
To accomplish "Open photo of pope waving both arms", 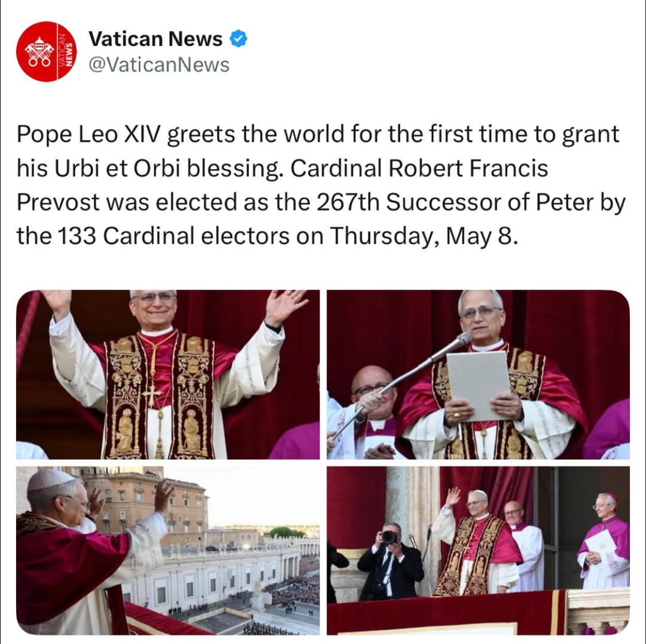I will [167, 374].
